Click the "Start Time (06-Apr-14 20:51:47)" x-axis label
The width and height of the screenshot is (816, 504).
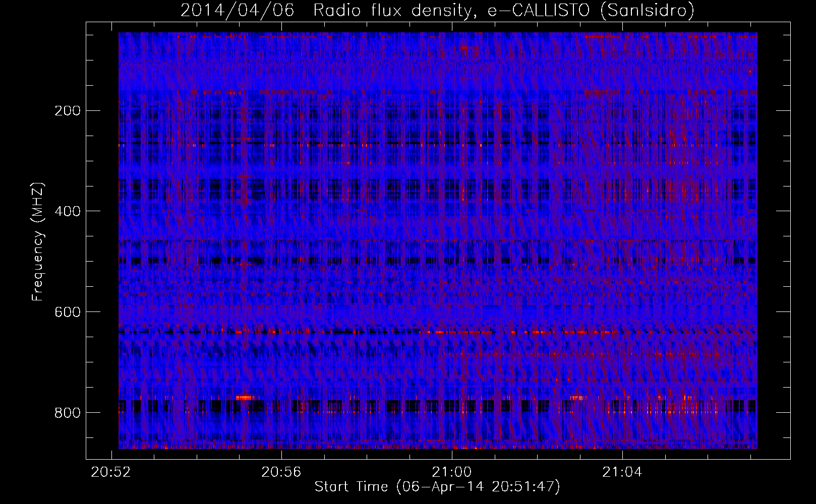pos(437,487)
